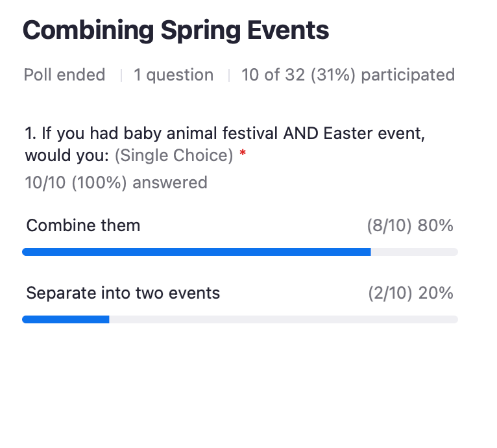
Task: Click the "(2/10) 20%" result count
Action: [410, 293]
